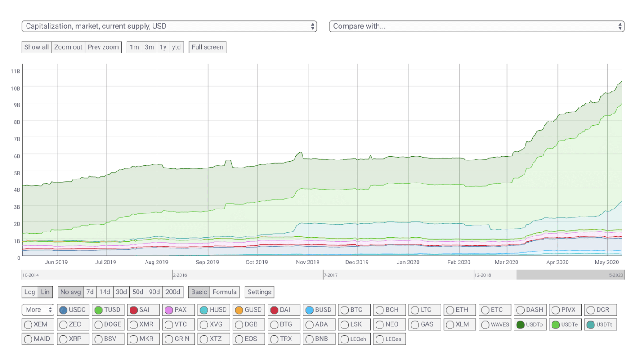
Task: Toggle the DAI red coin indicator
Action: tap(274, 310)
